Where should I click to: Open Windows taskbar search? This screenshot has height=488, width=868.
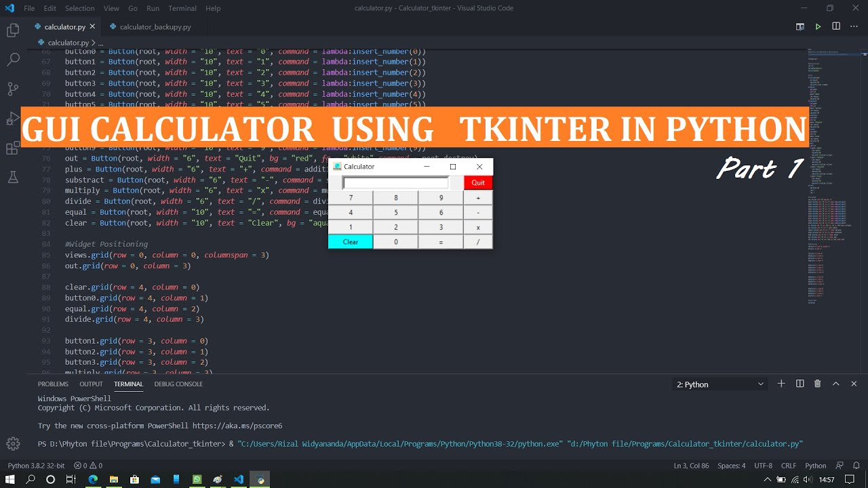[31, 479]
